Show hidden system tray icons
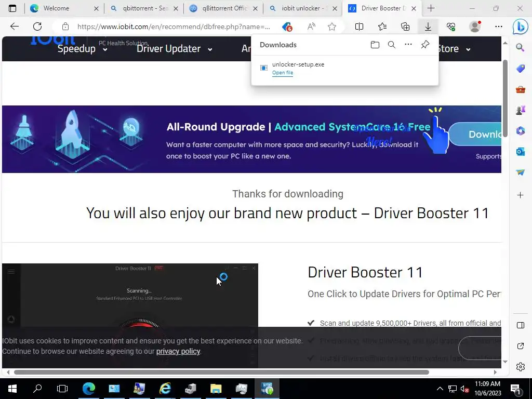532x399 pixels. coord(440,389)
